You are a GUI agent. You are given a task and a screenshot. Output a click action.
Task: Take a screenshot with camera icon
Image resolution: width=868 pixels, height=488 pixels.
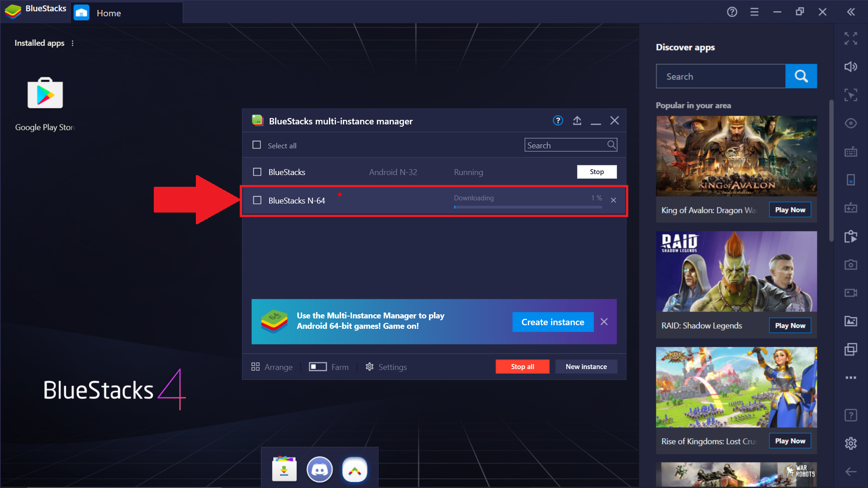(850, 265)
